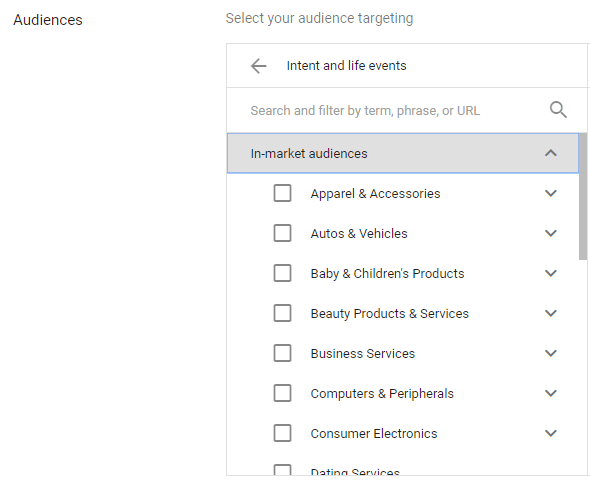Image resolution: width=590 pixels, height=487 pixels.
Task: Expand the Autos & Vehicles chevron
Action: coord(551,233)
